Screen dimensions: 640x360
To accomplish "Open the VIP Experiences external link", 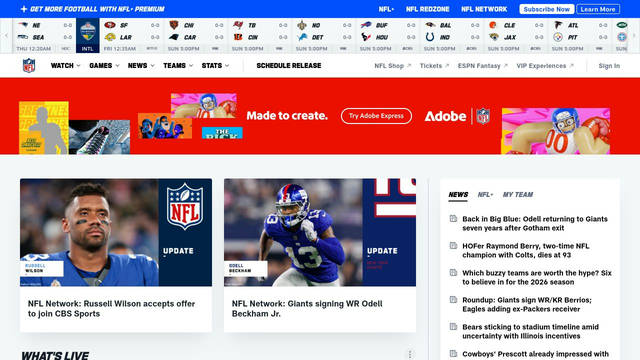I will point(545,66).
